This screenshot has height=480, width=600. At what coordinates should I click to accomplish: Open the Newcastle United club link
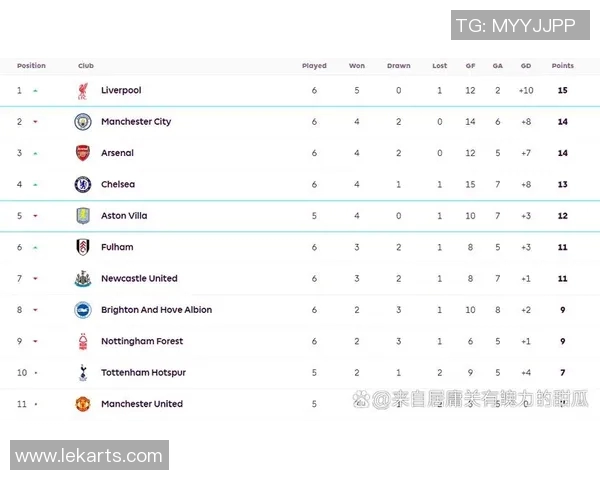139,279
